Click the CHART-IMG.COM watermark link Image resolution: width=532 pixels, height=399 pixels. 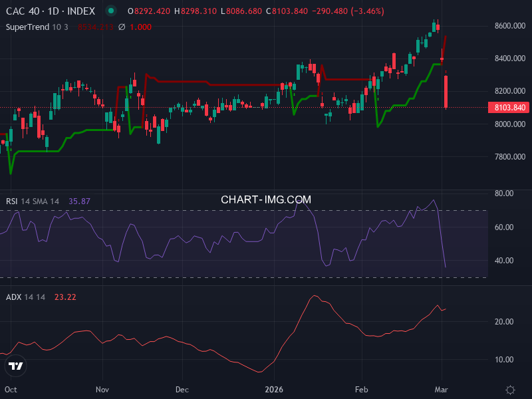pyautogui.click(x=265, y=199)
